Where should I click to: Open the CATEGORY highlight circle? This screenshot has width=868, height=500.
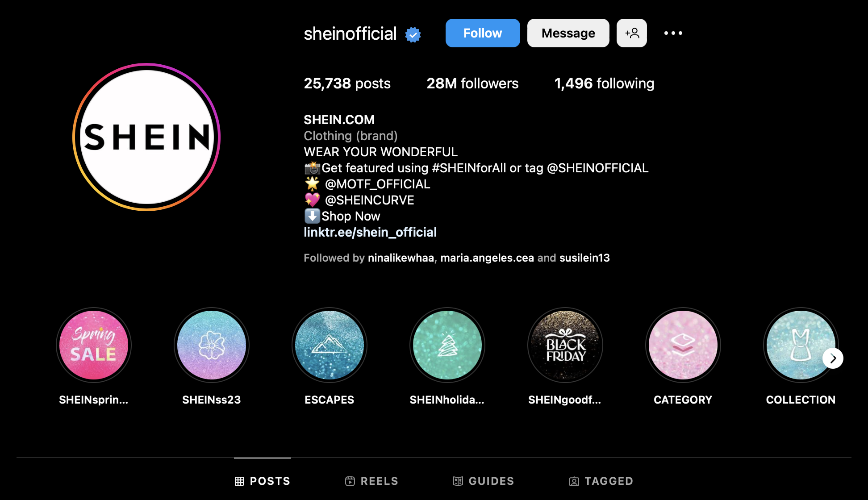pyautogui.click(x=683, y=345)
